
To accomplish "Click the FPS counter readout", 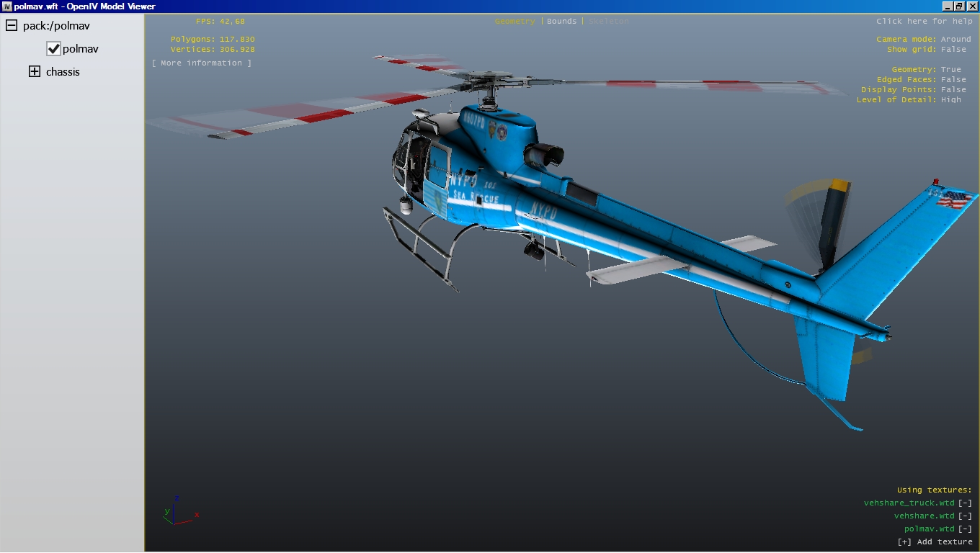I will [x=220, y=22].
